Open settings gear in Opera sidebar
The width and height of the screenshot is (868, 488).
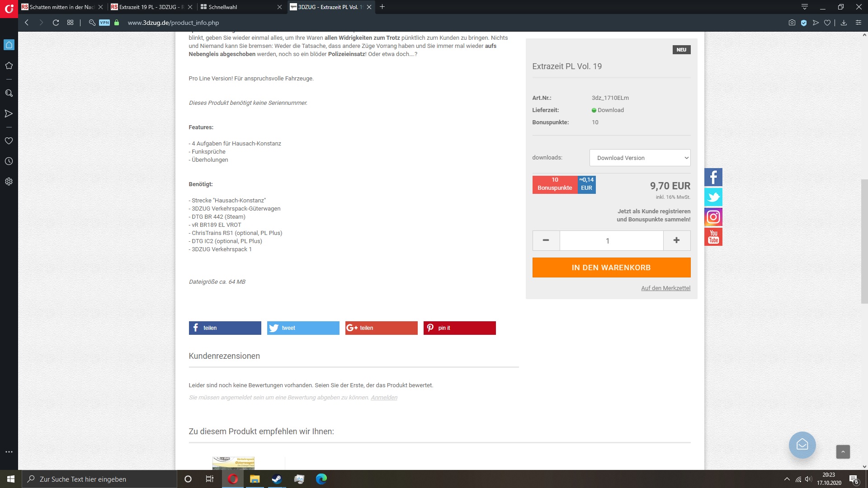tap(9, 182)
